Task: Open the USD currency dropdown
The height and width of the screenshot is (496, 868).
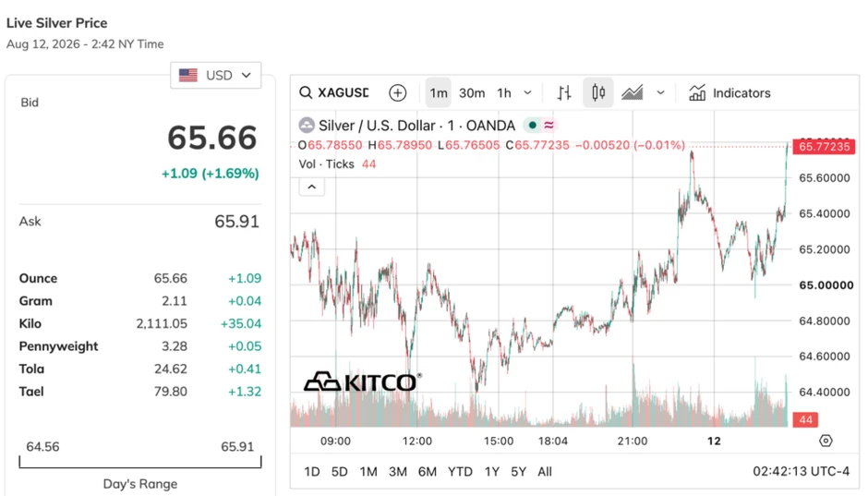Action: click(216, 76)
